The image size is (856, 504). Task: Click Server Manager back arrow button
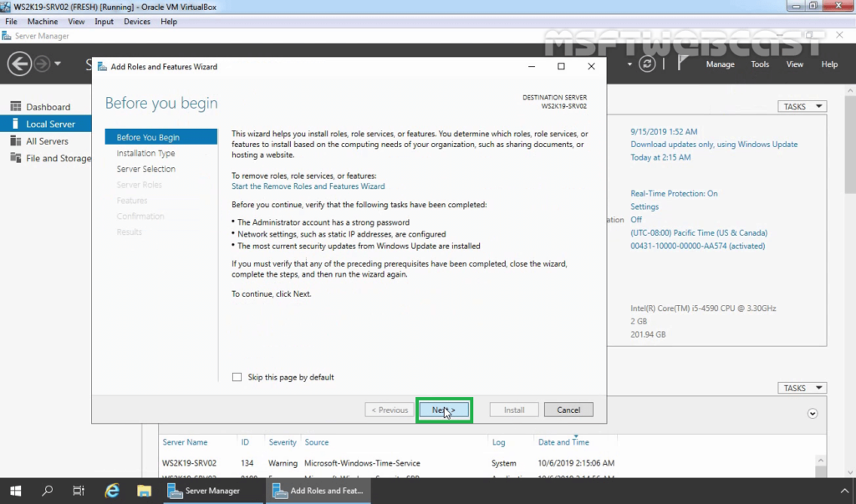19,64
